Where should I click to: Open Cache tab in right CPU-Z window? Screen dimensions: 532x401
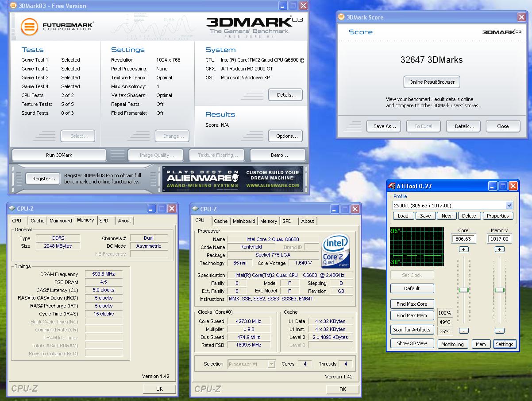221,221
